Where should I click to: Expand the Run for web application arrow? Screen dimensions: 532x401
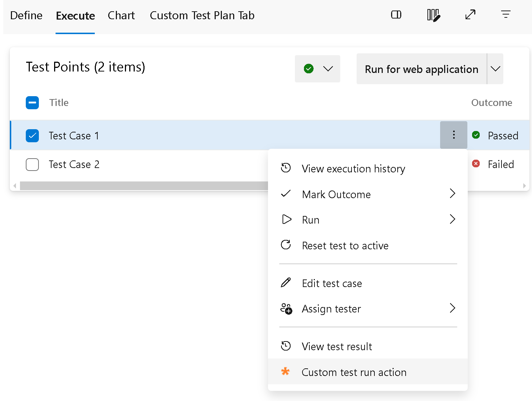(x=495, y=69)
